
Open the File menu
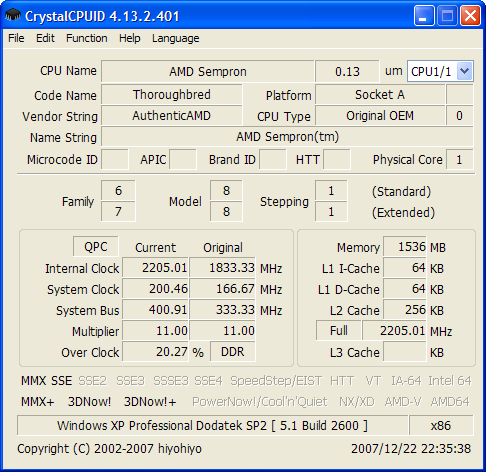pyautogui.click(x=16, y=38)
